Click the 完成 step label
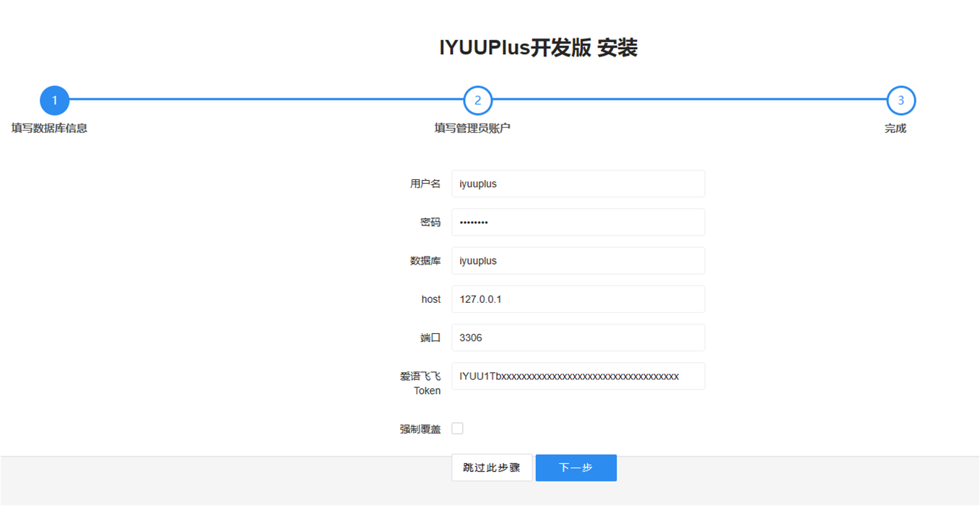This screenshot has width=980, height=506. coord(896,129)
